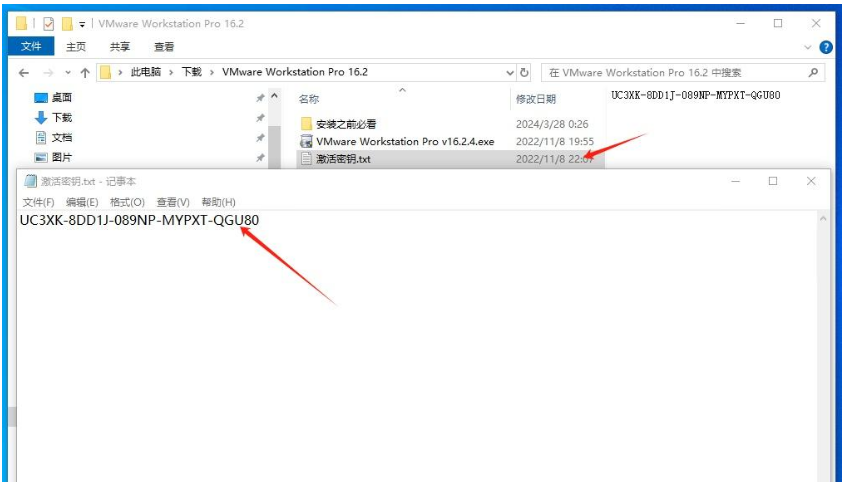The height and width of the screenshot is (482, 845).
Task: Switch to the 共享 ribbon tab
Action: point(120,47)
